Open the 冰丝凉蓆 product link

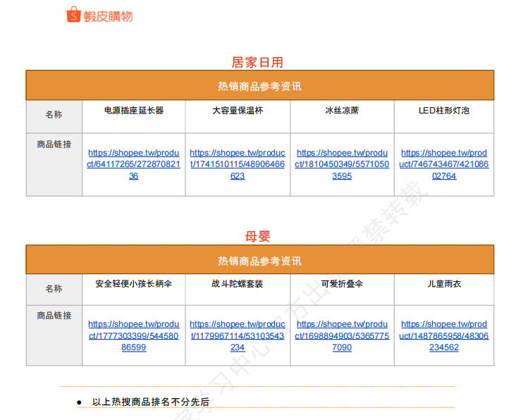342,164
